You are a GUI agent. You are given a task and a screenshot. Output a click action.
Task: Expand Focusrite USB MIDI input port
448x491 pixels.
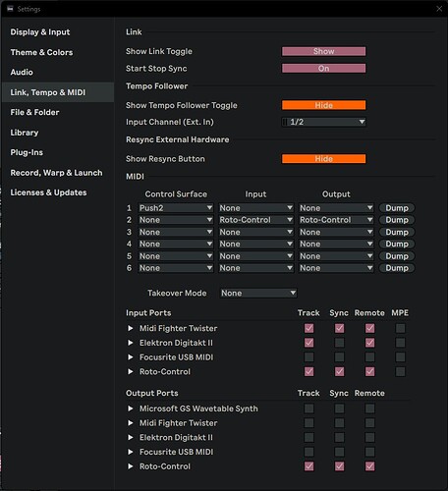coord(131,356)
